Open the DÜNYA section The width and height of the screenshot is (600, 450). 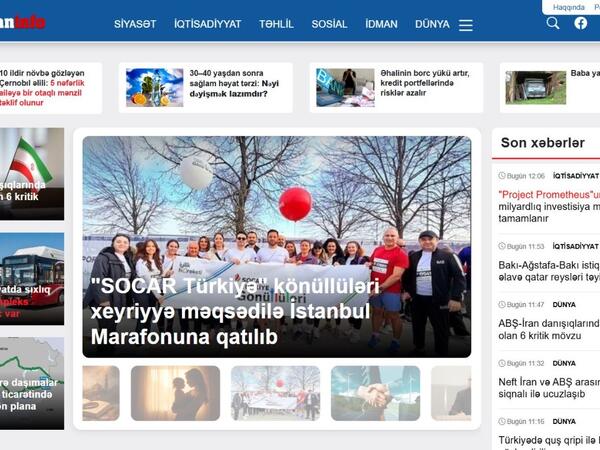coord(432,24)
